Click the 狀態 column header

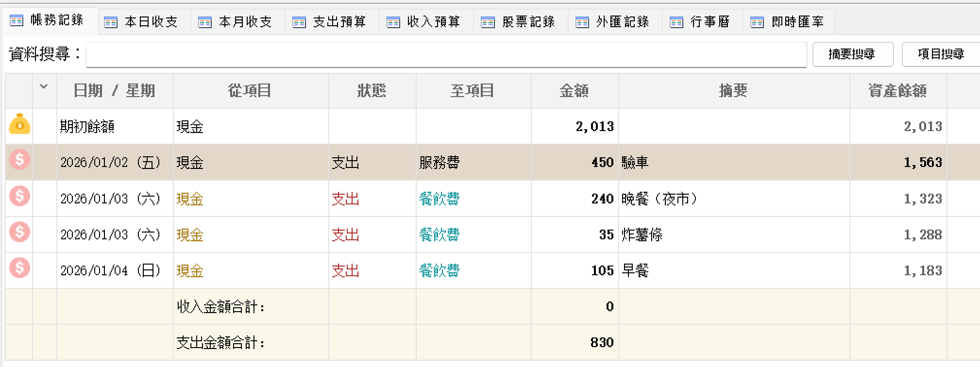(x=372, y=91)
